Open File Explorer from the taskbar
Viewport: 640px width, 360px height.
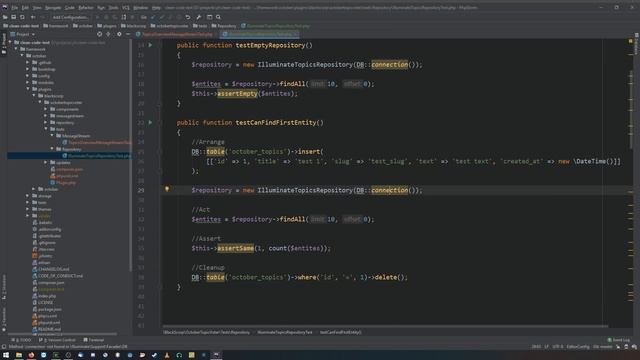coord(19,355)
